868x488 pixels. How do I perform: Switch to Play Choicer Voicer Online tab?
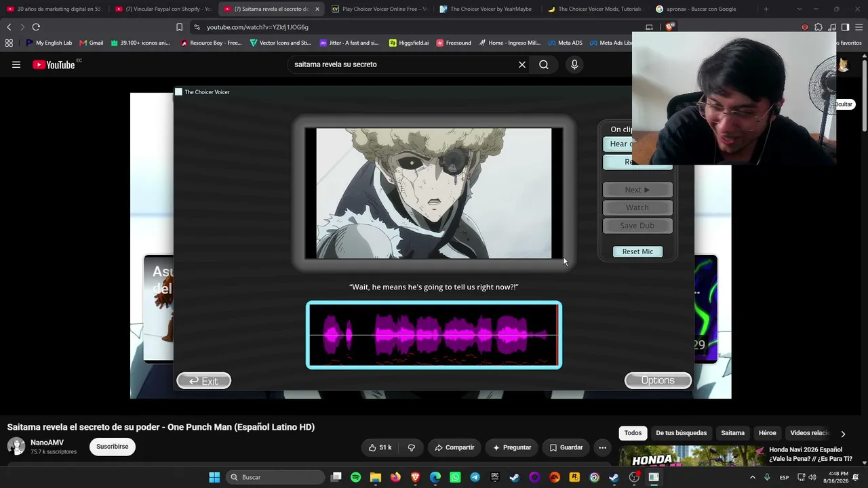[380, 9]
